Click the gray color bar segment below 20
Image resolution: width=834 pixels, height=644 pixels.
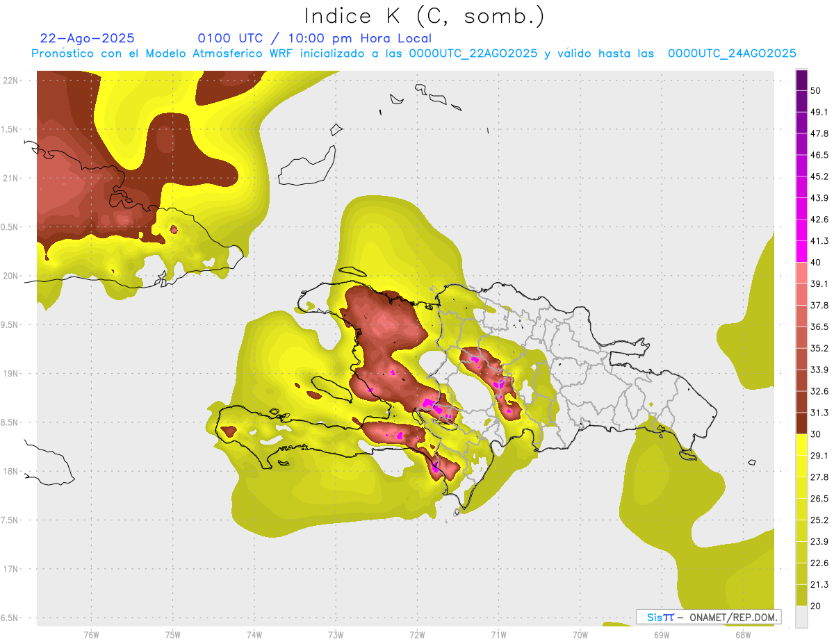pos(801,616)
